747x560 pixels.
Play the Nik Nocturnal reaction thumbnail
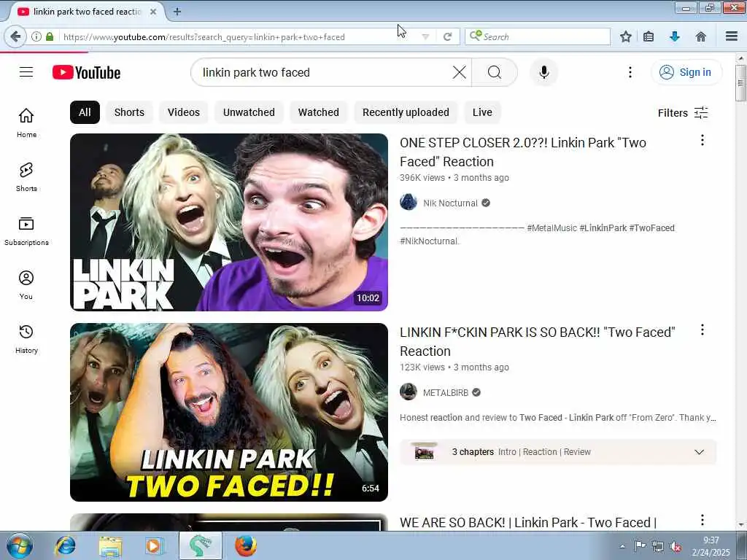pyautogui.click(x=228, y=222)
